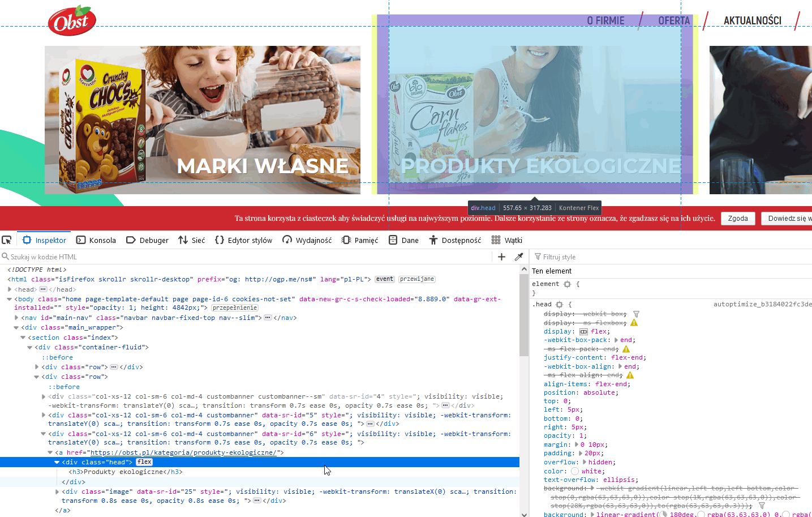
Task: Collapse the section index node
Action: 23,337
